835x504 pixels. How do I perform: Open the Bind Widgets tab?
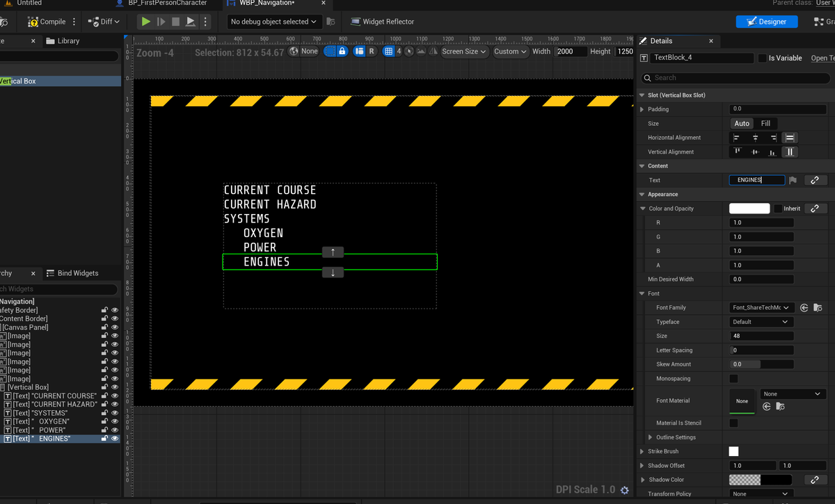point(72,273)
